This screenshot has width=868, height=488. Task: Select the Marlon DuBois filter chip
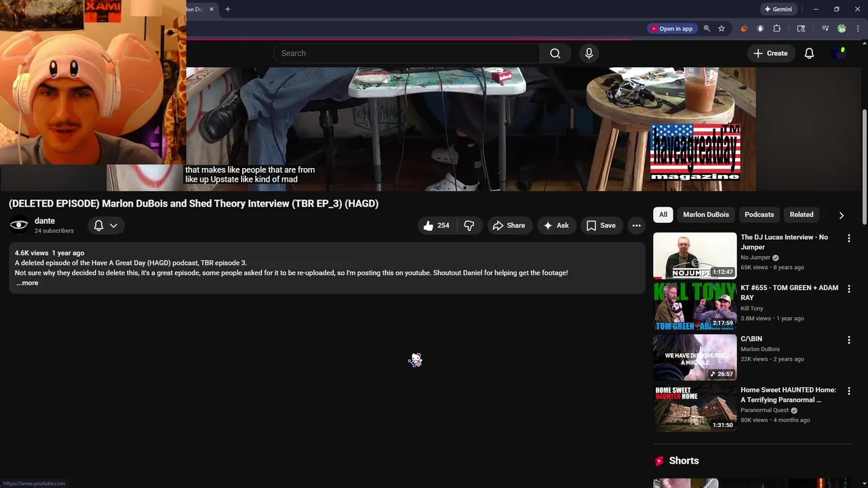point(706,215)
